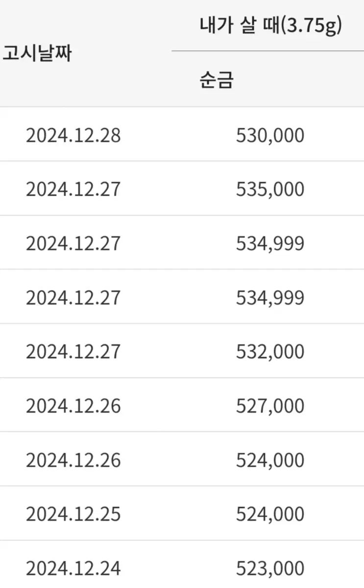Click the 내가 살 때(3.75g) header
The image size is (364, 588).
[x=270, y=26]
